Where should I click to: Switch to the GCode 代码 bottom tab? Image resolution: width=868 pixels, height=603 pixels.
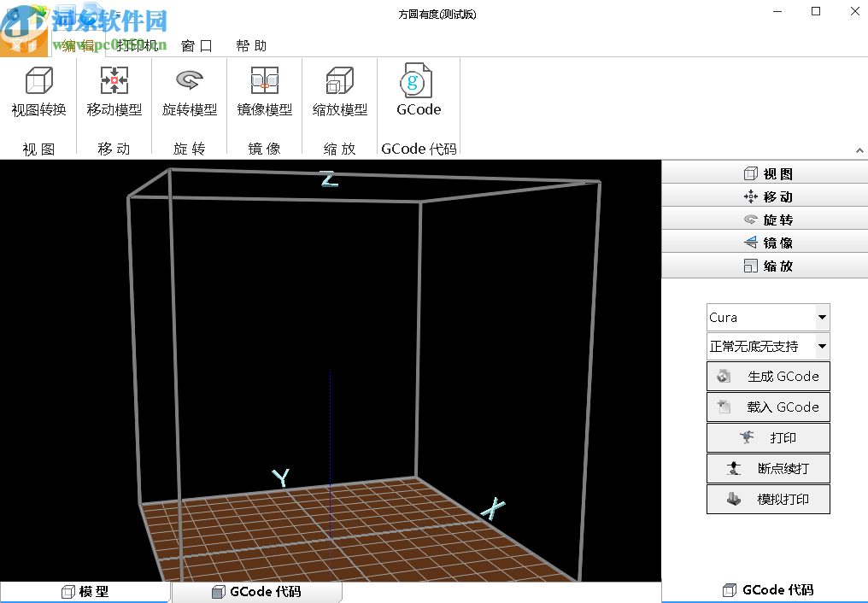pos(256,590)
